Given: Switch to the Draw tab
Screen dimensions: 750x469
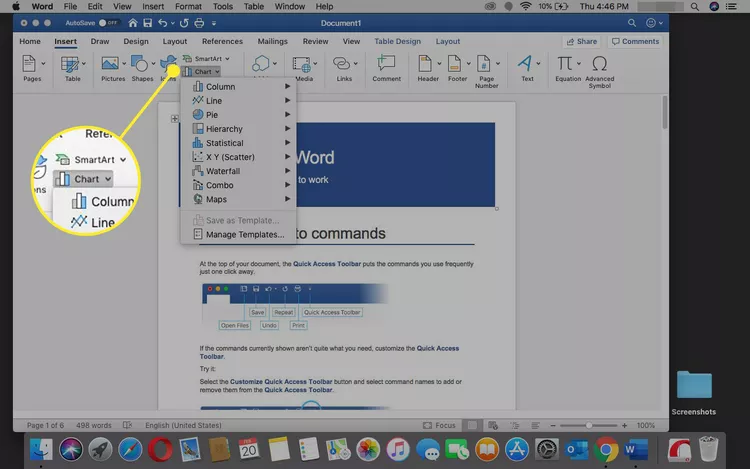Looking at the screenshot, I should click(x=100, y=41).
